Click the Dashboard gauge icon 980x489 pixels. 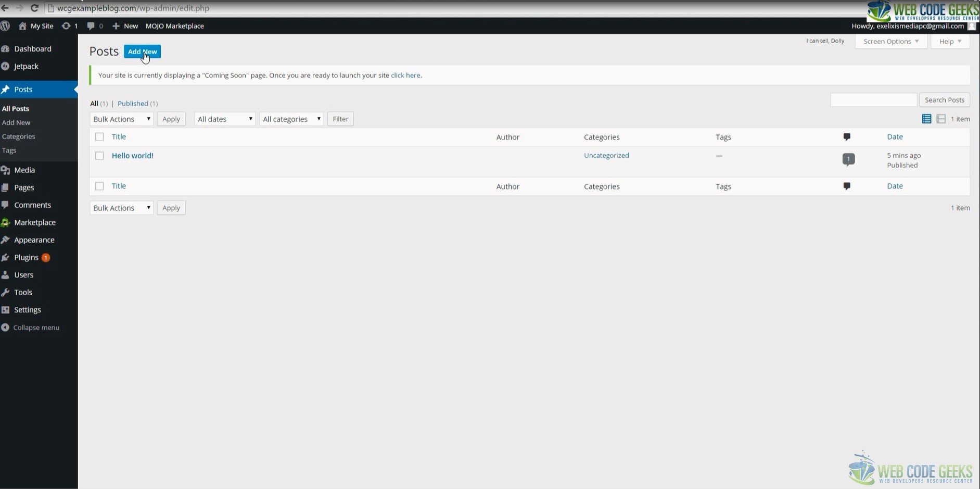coord(5,48)
